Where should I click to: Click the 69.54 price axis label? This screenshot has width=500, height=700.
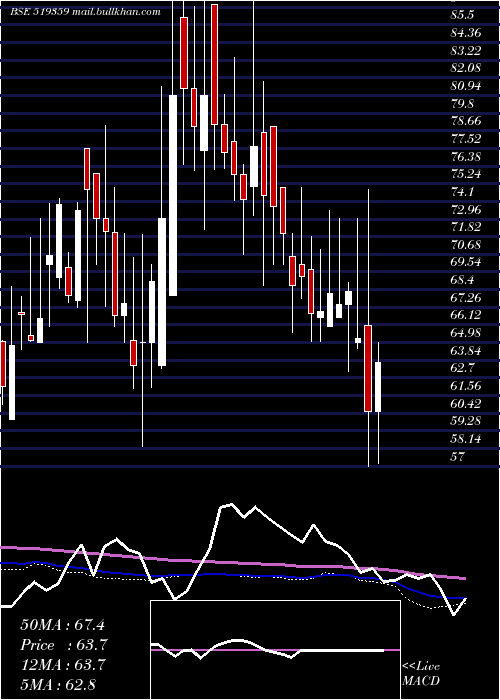coord(466,262)
